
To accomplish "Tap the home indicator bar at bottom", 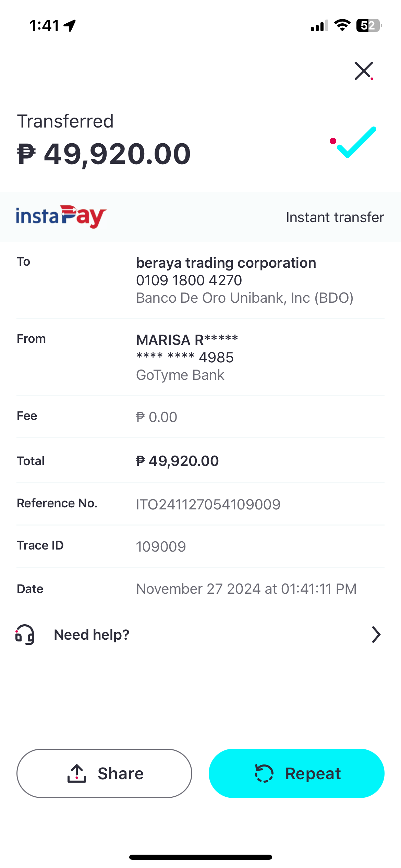I will 200,857.
